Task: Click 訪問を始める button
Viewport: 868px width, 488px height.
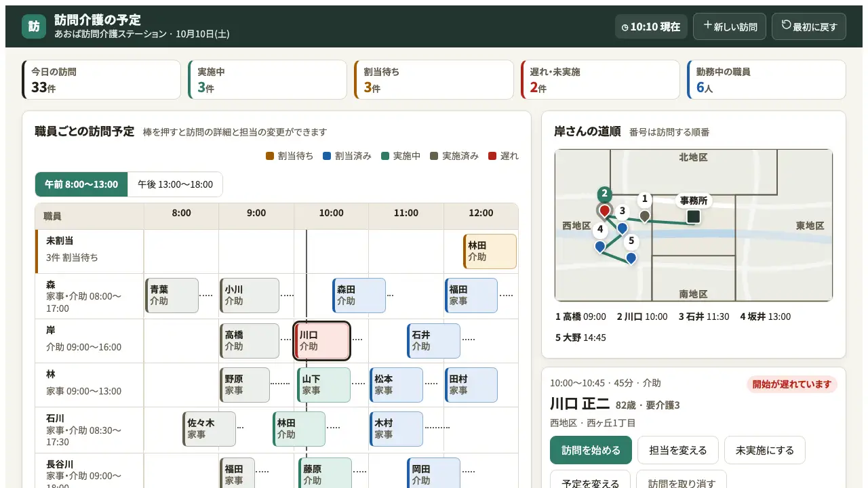Action: coord(591,450)
